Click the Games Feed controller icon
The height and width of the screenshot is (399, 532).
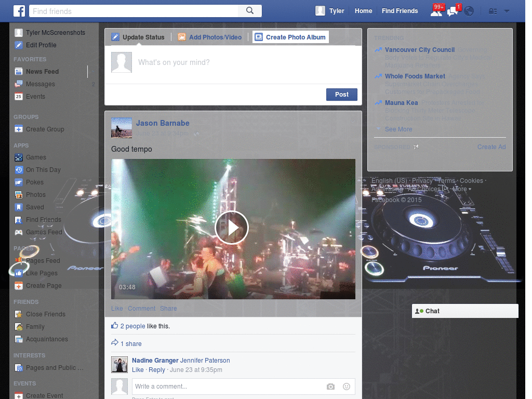pyautogui.click(x=19, y=232)
